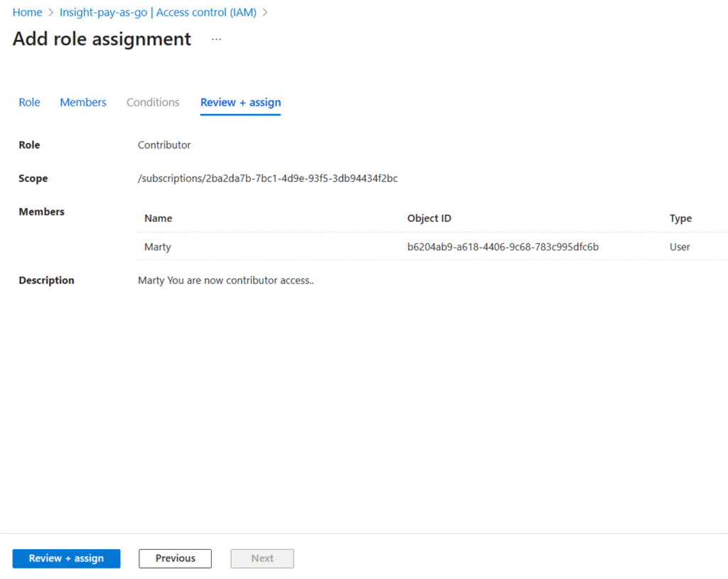This screenshot has width=728, height=579.
Task: Open Insight-pay-as-go Access control breadcrumb
Action: pos(158,13)
